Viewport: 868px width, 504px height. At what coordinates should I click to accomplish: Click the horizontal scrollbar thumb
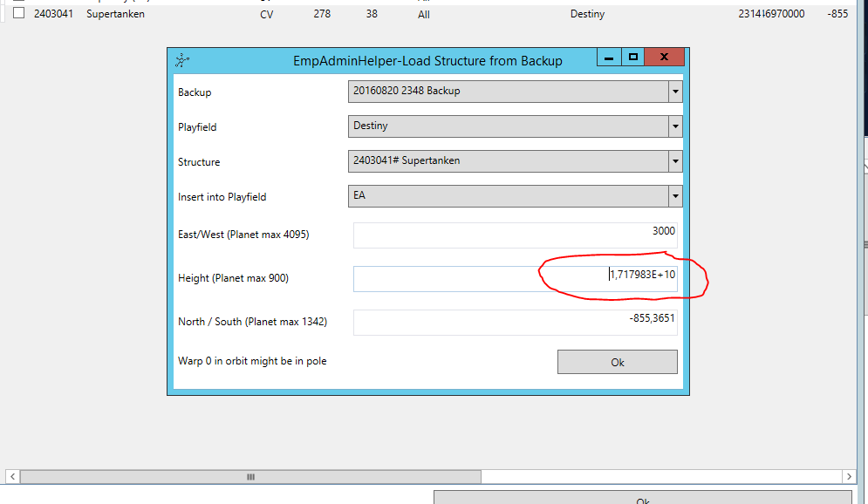tap(250, 477)
